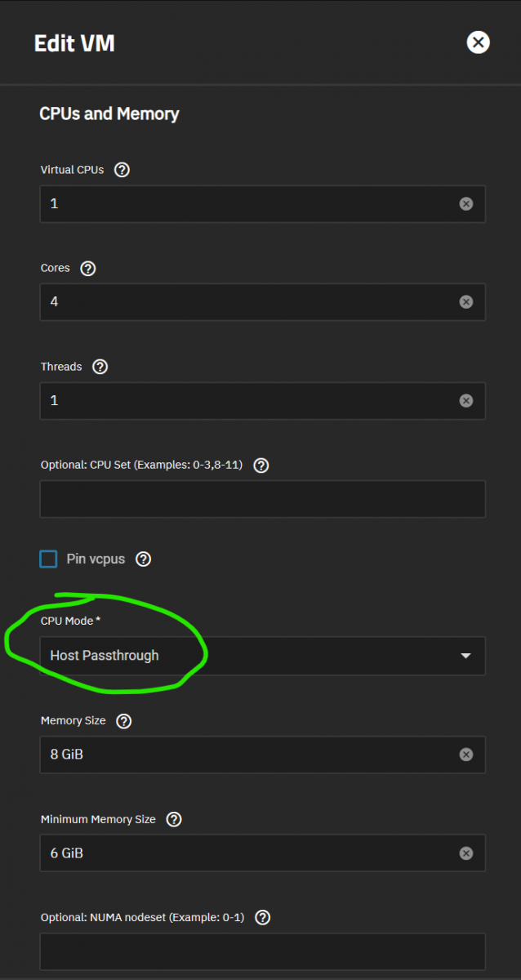The height and width of the screenshot is (980, 521).
Task: Click the CPUs and Memory heading
Action: [x=109, y=114]
